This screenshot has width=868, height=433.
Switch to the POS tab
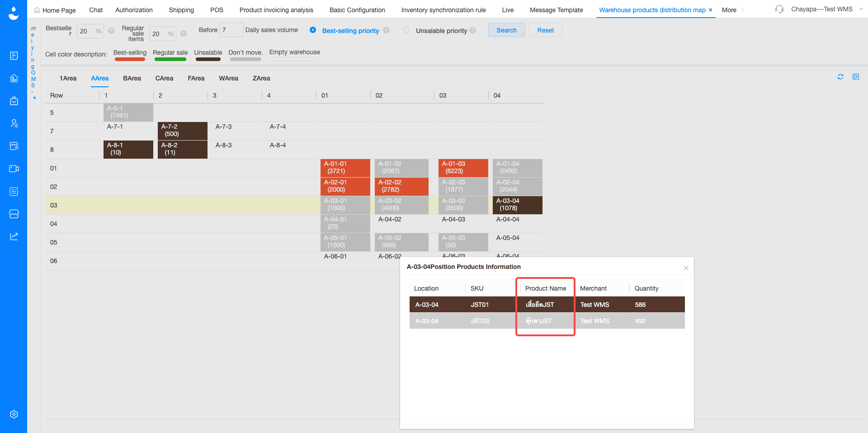[x=217, y=10]
